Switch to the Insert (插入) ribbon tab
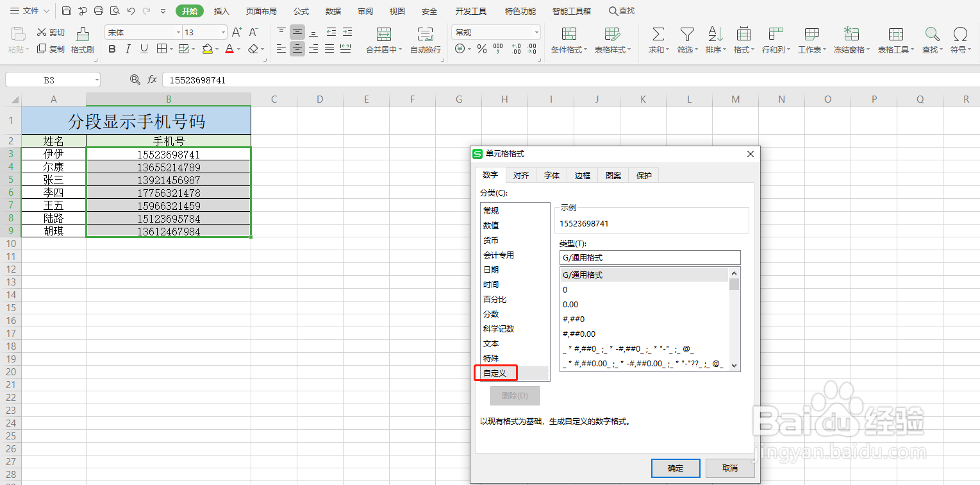980x485 pixels. [222, 11]
